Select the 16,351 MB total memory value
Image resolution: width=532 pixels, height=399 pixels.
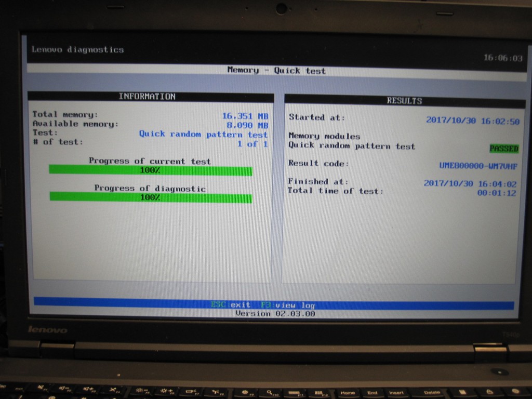[x=245, y=116]
